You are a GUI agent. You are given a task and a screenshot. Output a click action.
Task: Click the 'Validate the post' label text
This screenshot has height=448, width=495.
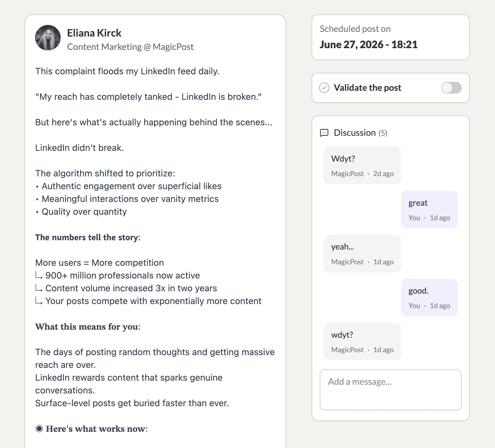click(367, 88)
